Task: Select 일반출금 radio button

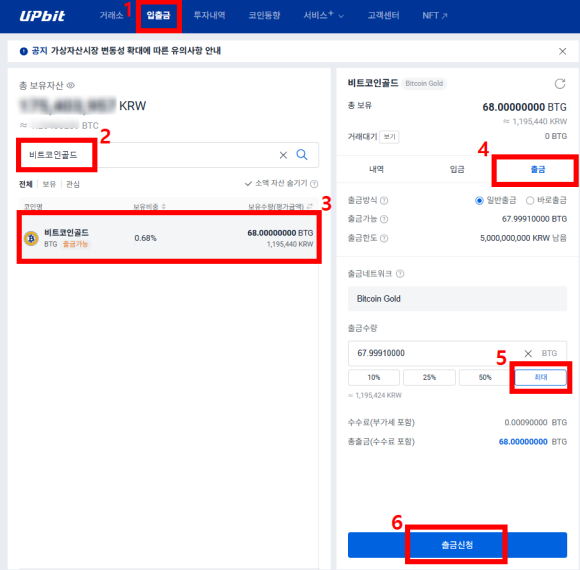Action: tap(479, 200)
